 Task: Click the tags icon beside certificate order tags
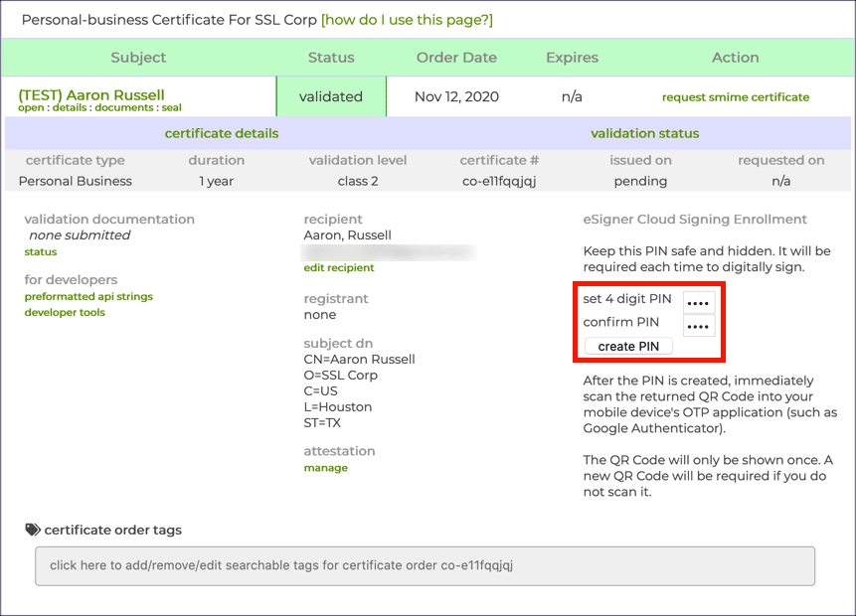(33, 530)
